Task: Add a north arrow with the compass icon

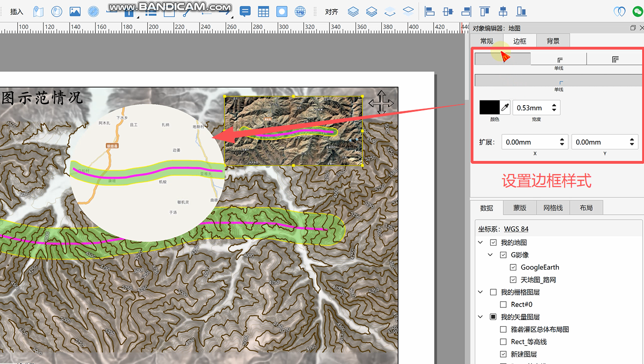Action: [93, 12]
